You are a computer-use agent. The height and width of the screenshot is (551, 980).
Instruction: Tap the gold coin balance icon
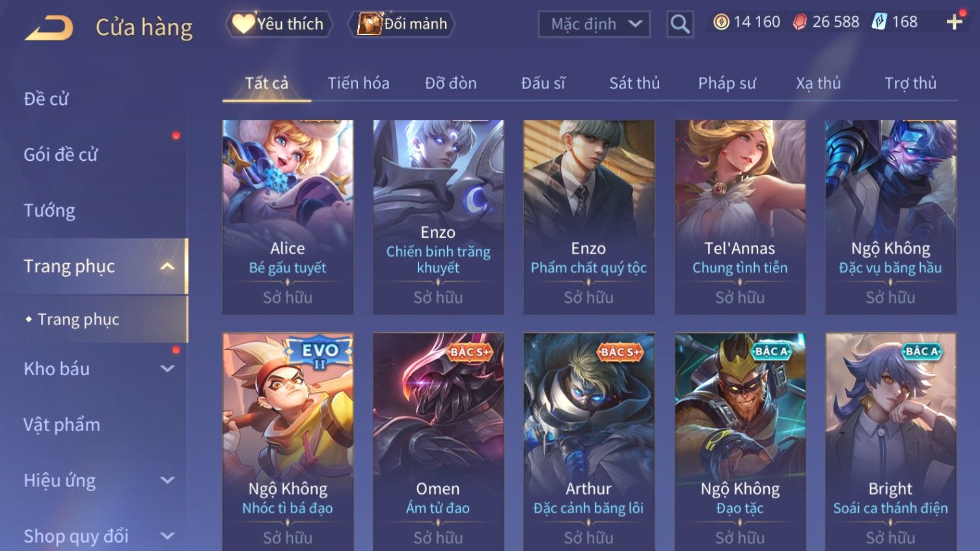[721, 22]
